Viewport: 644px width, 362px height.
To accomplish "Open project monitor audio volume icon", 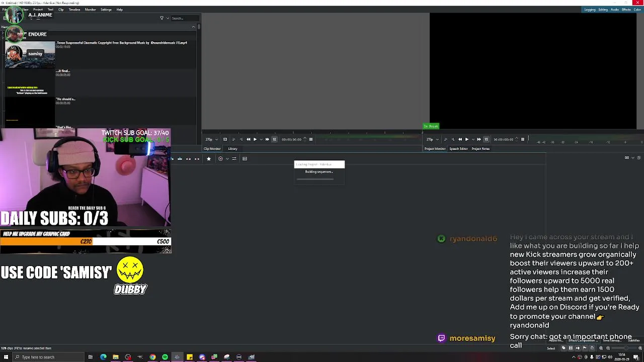I will tap(523, 139).
